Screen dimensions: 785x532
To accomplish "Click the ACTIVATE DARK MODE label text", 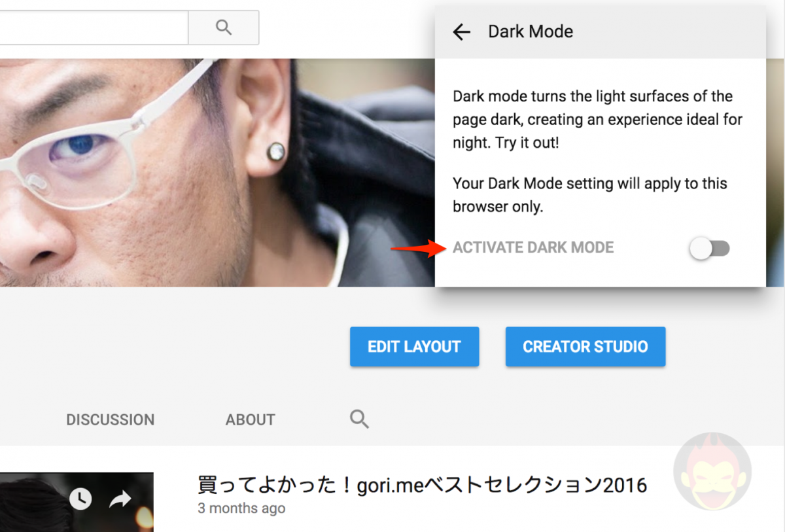I will point(533,247).
